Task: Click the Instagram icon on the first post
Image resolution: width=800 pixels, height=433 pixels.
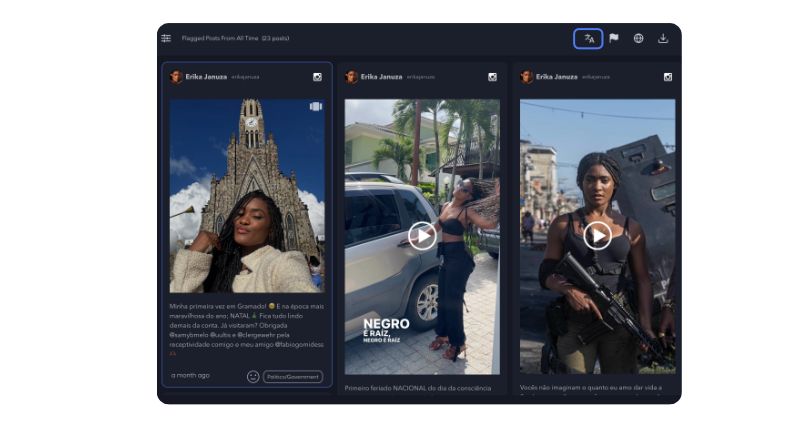Action: click(317, 77)
